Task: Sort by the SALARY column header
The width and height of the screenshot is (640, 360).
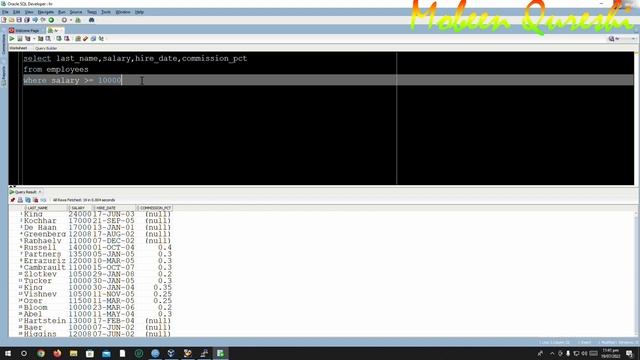Action: [80, 208]
